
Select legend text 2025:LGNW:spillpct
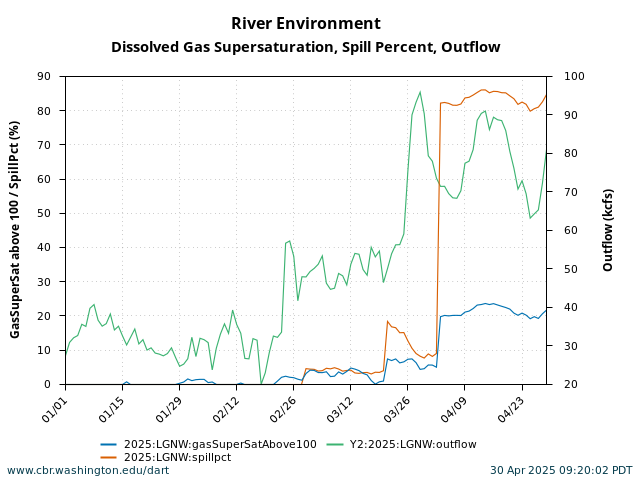click(x=178, y=457)
